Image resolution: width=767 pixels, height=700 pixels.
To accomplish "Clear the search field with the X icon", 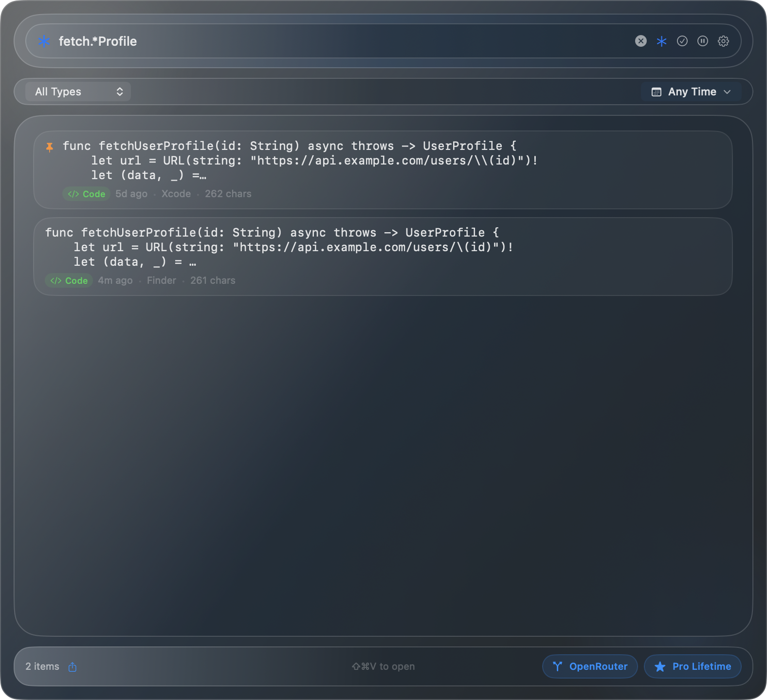I will coord(641,41).
